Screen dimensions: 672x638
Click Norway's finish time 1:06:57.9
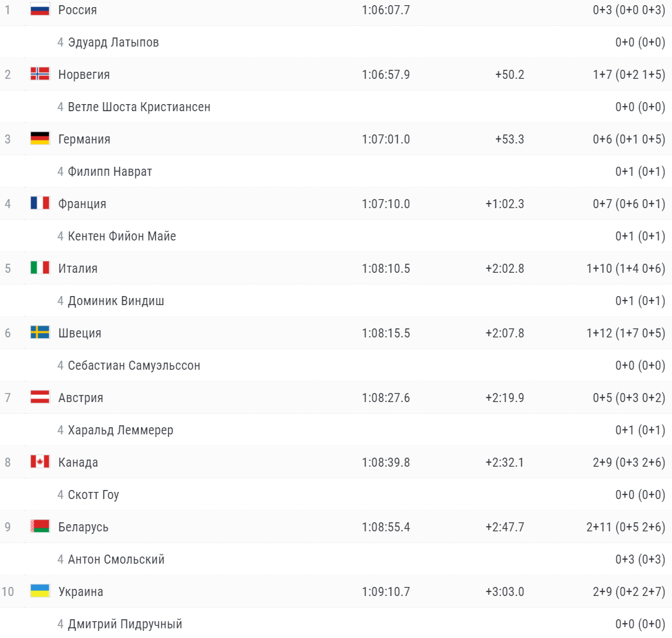pos(385,74)
